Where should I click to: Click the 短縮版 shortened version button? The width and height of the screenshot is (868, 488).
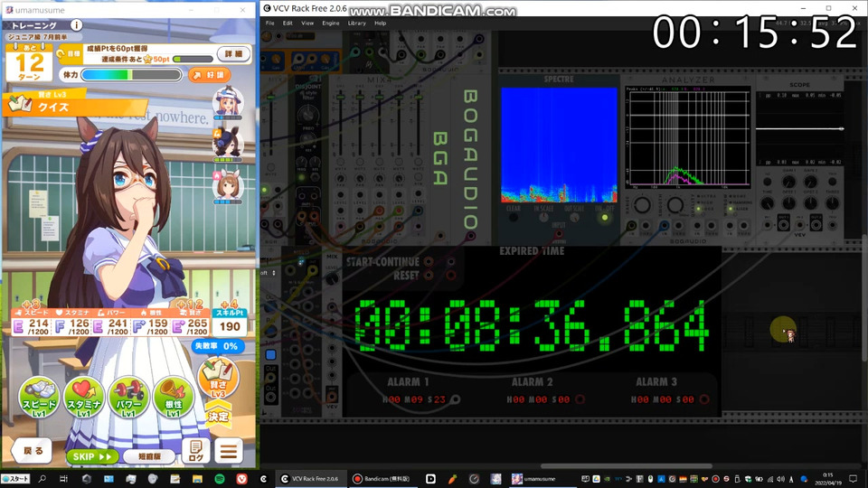tap(149, 456)
